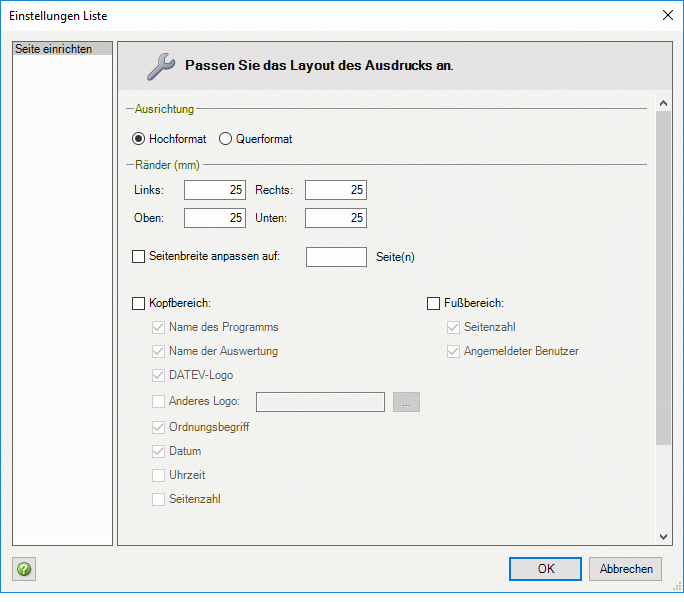Toggle the Fußbereich checkbox
The width and height of the screenshot is (684, 602).
pyautogui.click(x=434, y=303)
